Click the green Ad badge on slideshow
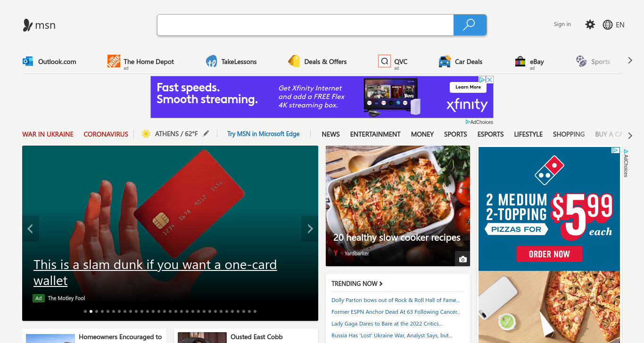Viewport: 644px width, 343px height. pos(39,298)
